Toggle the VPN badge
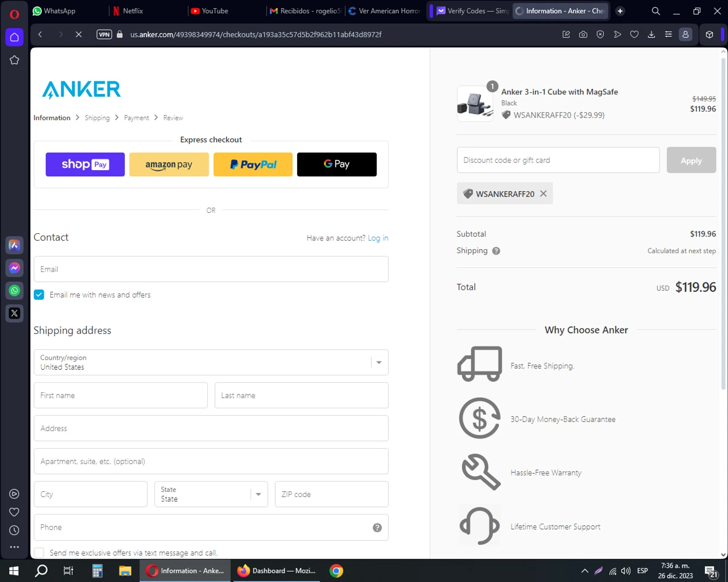The width and height of the screenshot is (728, 582). tap(104, 34)
